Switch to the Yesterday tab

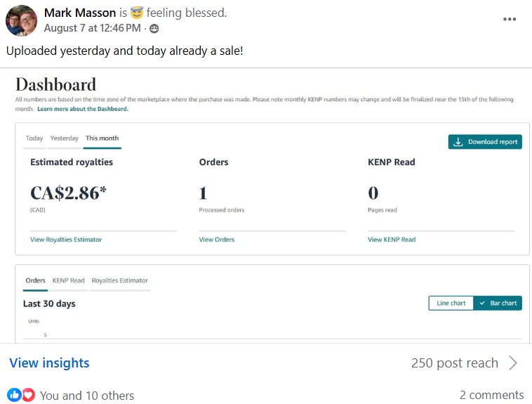point(64,138)
